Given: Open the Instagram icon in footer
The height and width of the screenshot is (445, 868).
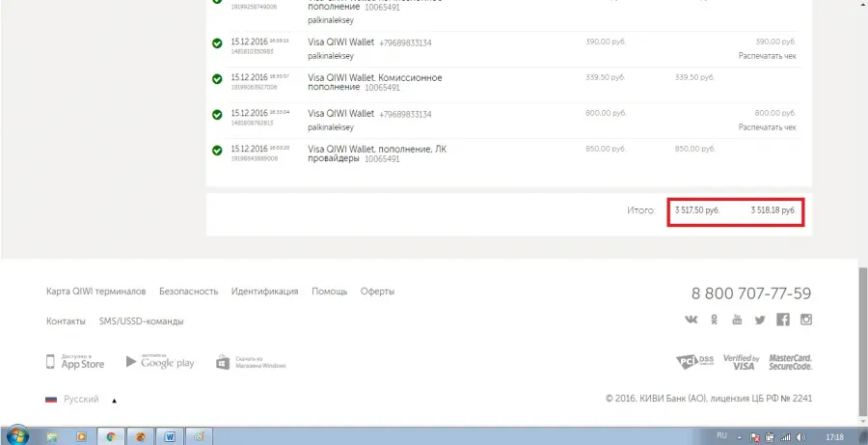Looking at the screenshot, I should 806,320.
